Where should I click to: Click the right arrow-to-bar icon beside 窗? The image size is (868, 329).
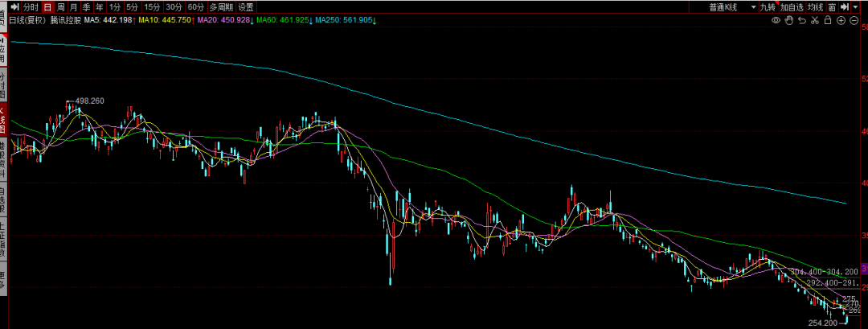[845, 7]
